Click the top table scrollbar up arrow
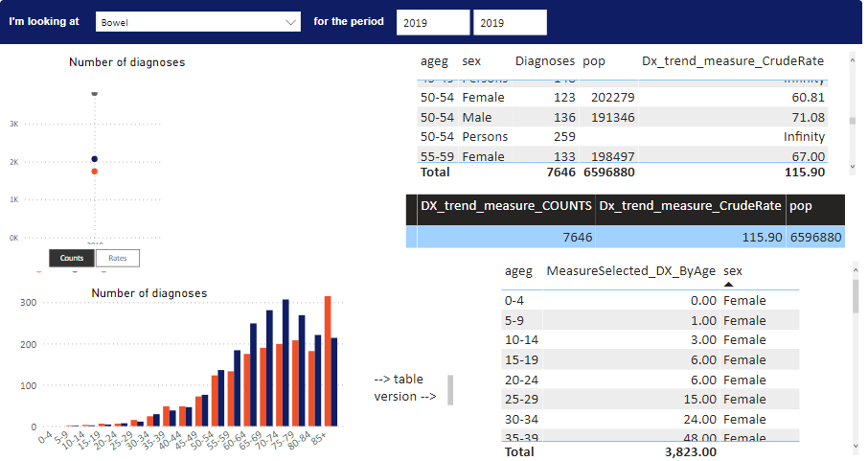Screen dimensions: 868x461 pos(853,59)
